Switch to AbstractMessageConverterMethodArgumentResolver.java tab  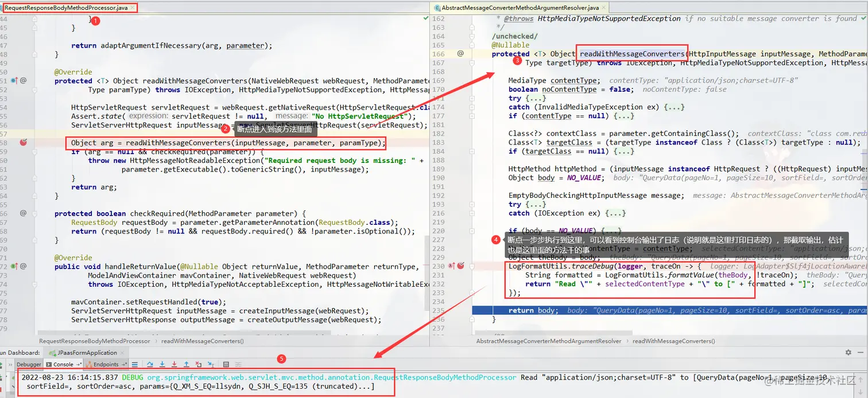point(520,7)
